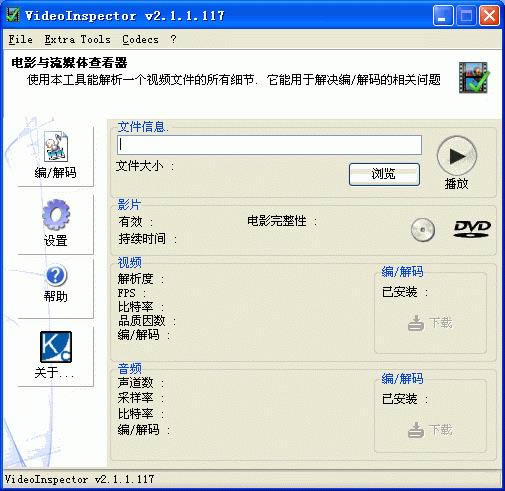Open the File menu
The image size is (505, 491).
pyautogui.click(x=20, y=39)
